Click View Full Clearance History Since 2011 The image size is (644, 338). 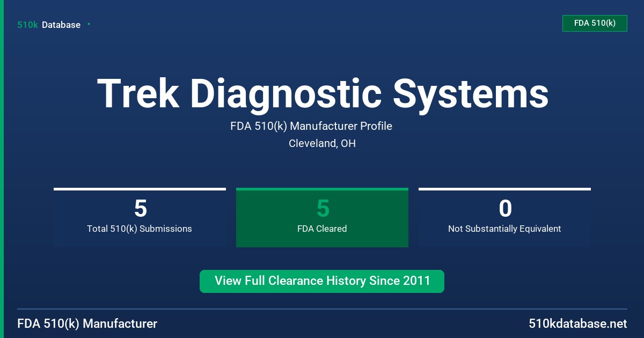coord(322,281)
